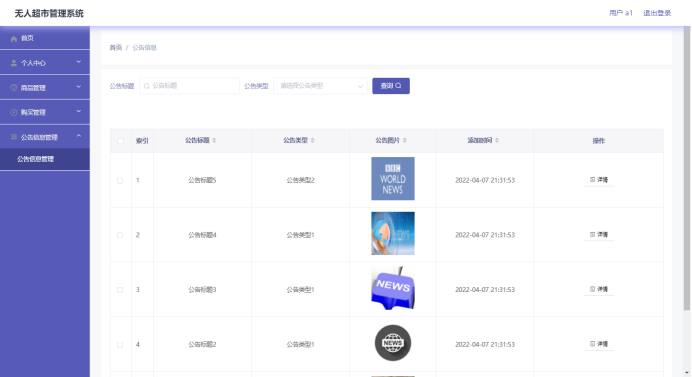Click the 公告类型2 cell in row 1

[x=300, y=180]
